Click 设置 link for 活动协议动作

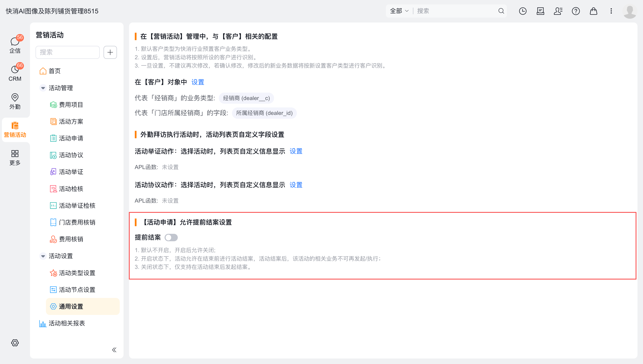coord(296,185)
